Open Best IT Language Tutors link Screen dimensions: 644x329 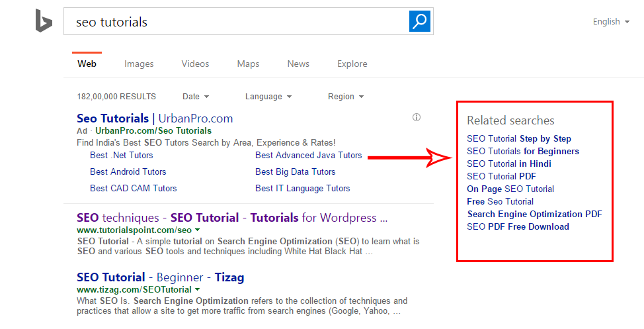(x=303, y=189)
